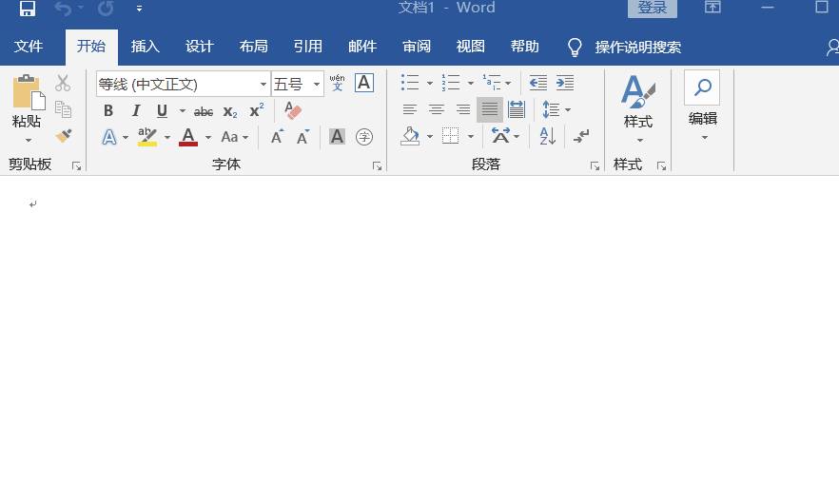
Task: Switch to the 插入 tab
Action: point(146,47)
